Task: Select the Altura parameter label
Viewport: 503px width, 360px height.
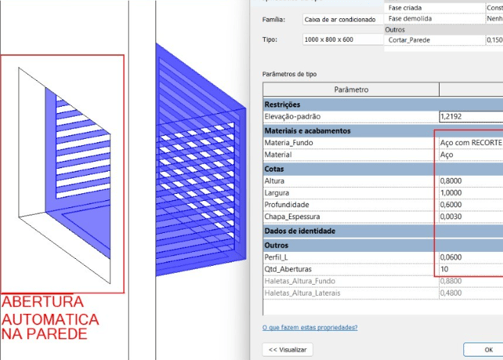Action: click(x=274, y=181)
